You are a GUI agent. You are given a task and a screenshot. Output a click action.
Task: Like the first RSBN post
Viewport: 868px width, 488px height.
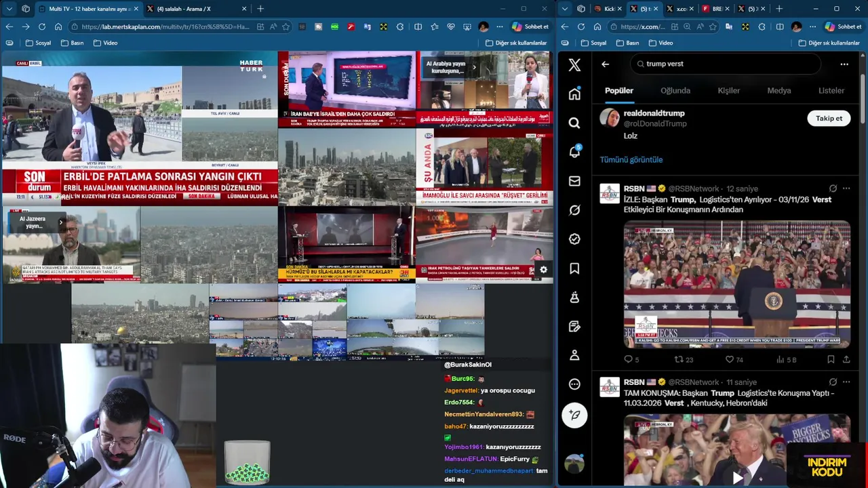734,360
